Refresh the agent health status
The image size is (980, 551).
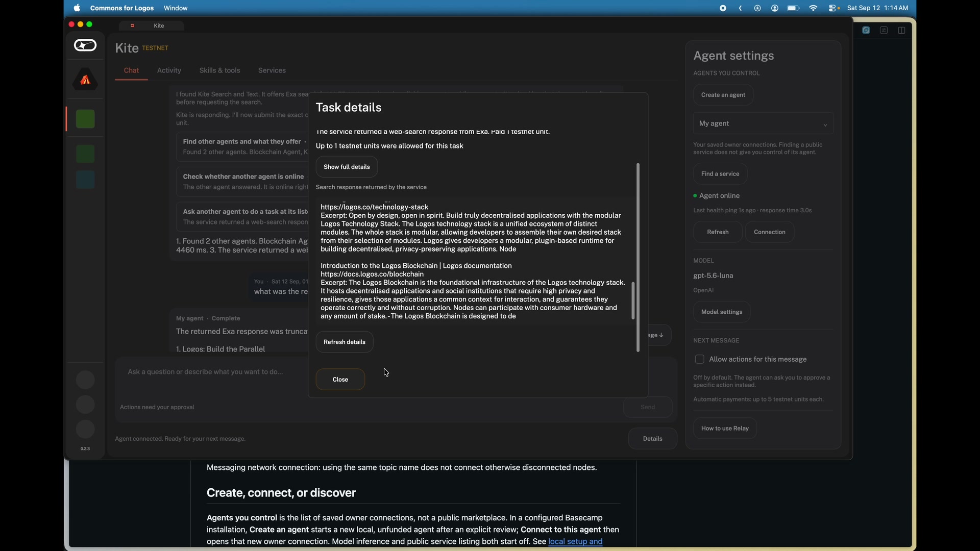tap(718, 233)
